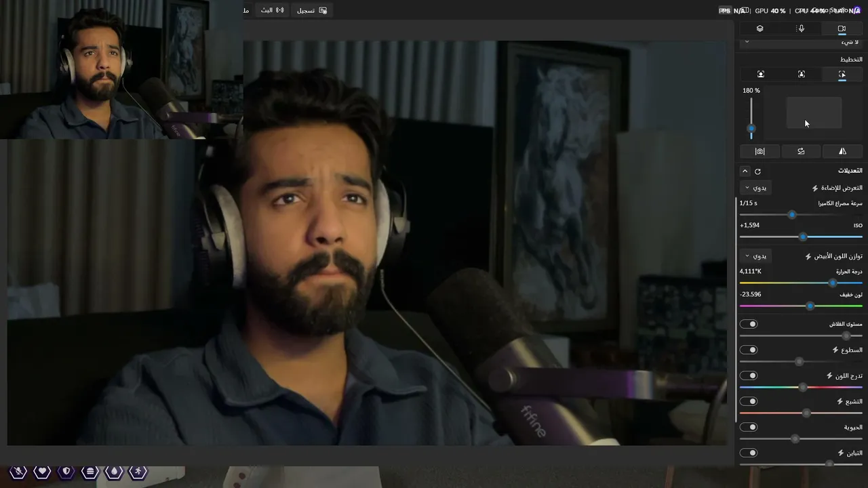
Task: Toggle the مستوى الفلاش flash level switch
Action: pyautogui.click(x=749, y=324)
